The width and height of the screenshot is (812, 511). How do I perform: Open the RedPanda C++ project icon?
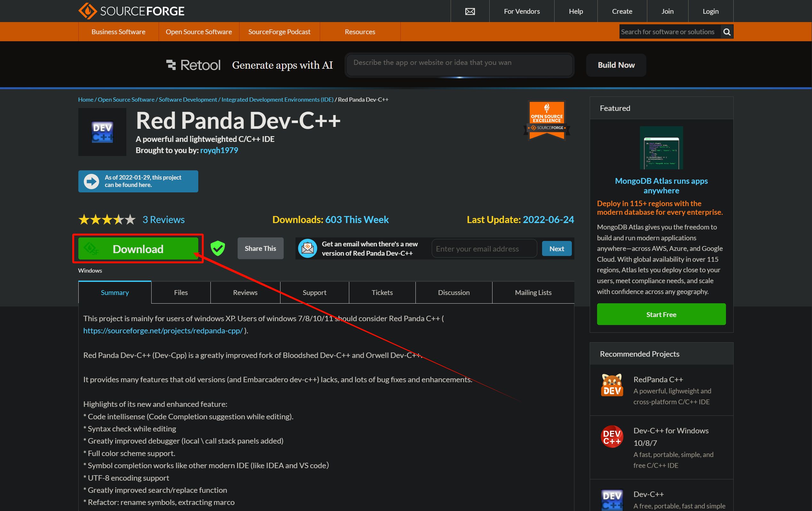[612, 385]
